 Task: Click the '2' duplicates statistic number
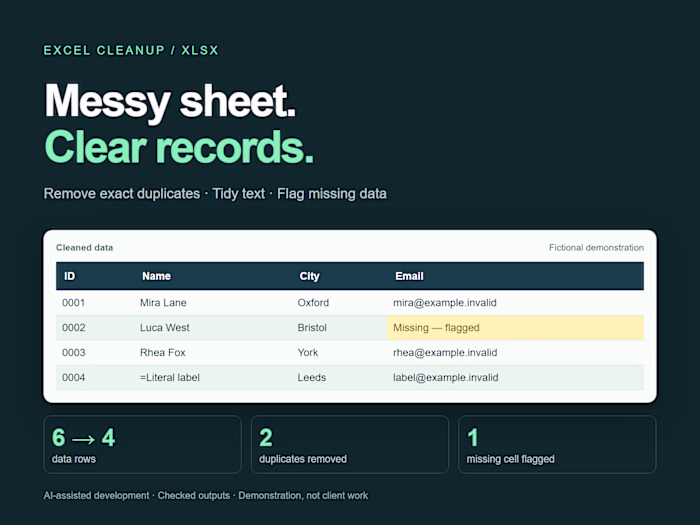(x=266, y=438)
